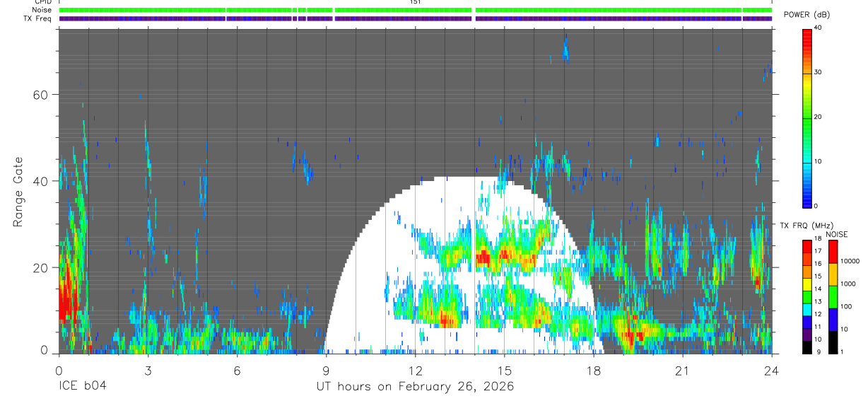
Task: Select the 18 label in TX FRQ legend
Action: coord(818,240)
